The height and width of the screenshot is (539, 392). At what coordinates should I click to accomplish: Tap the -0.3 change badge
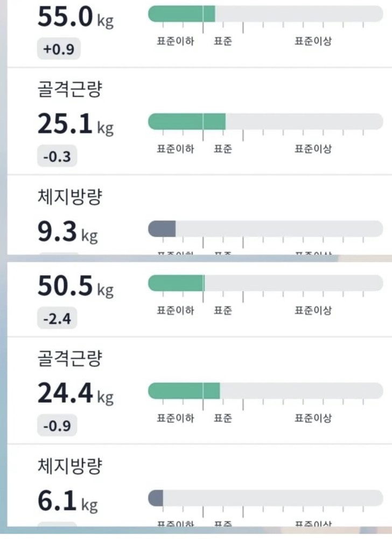click(x=58, y=157)
